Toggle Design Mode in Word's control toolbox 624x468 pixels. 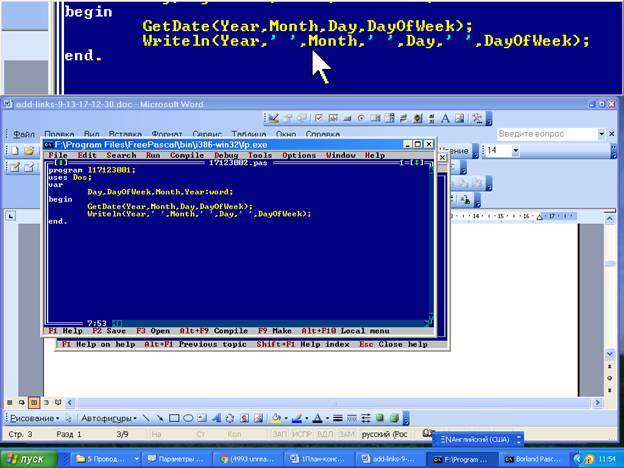(274, 118)
